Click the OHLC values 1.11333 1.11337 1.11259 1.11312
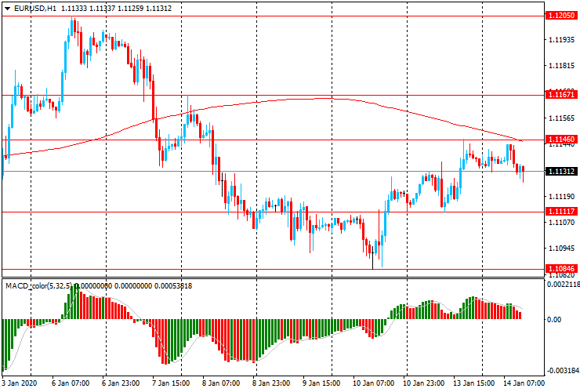 pyautogui.click(x=116, y=8)
